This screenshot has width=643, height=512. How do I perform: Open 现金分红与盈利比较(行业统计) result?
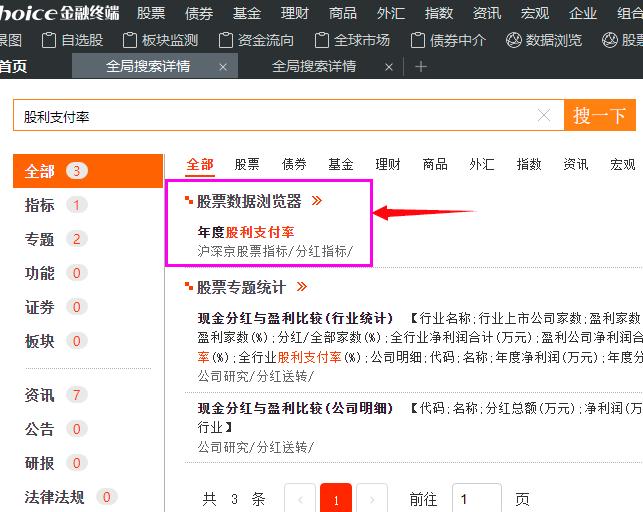coord(295,318)
